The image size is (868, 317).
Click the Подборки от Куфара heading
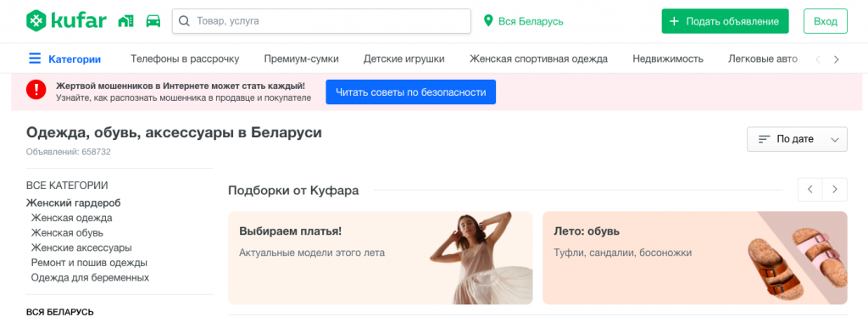(x=293, y=191)
